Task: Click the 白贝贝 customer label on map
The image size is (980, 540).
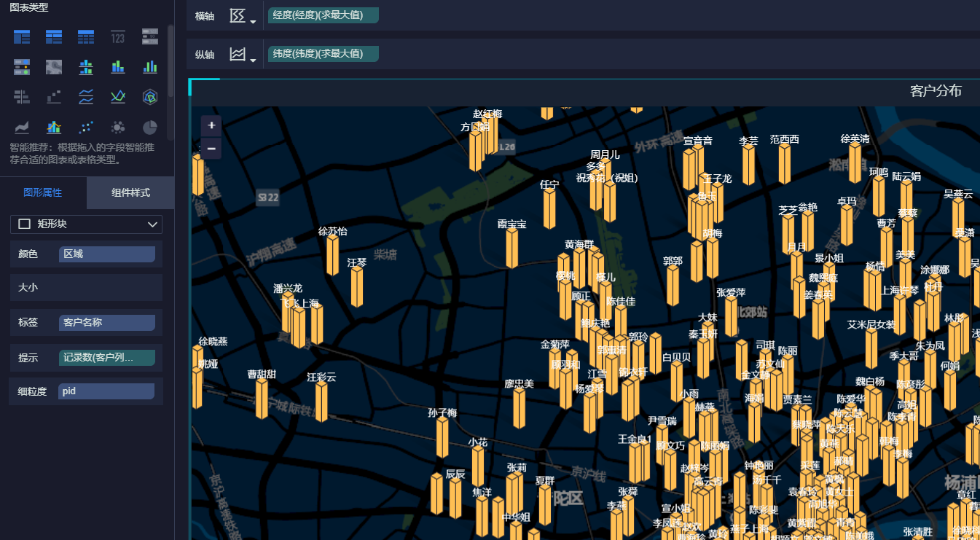Action: (x=677, y=357)
